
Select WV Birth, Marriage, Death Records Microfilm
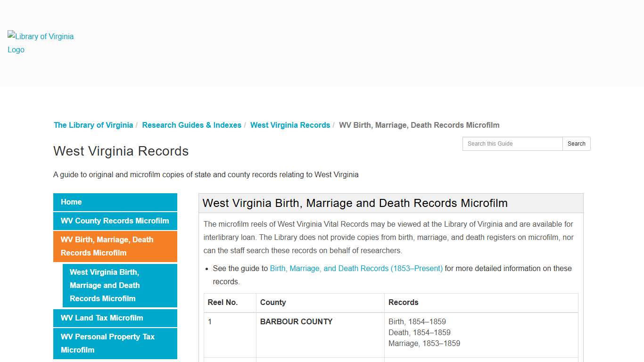pos(107,246)
